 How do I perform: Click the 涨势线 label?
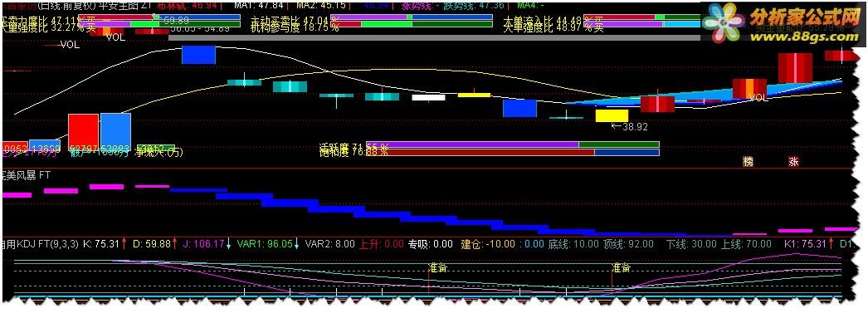pyautogui.click(x=420, y=5)
